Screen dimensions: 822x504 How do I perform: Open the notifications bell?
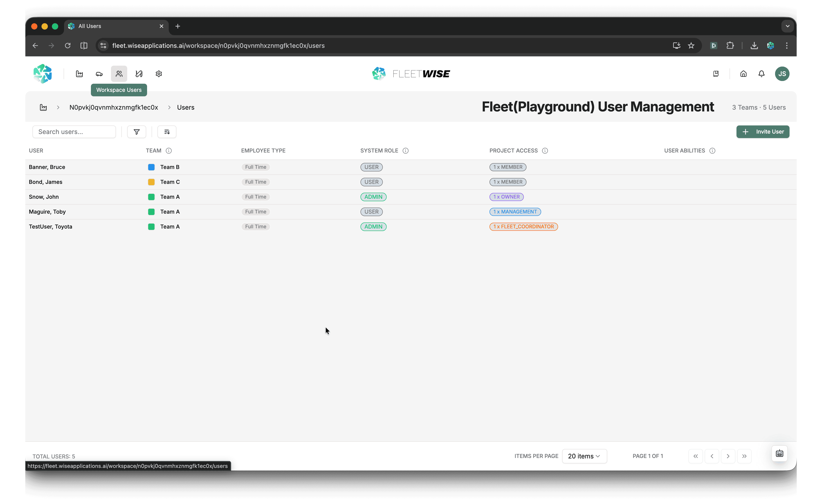point(761,74)
